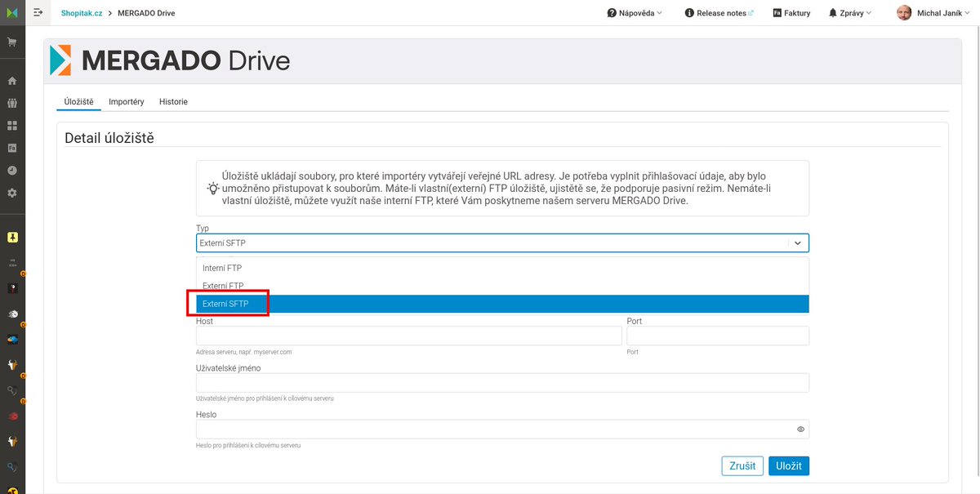This screenshot has height=494, width=980.
Task: Expand the Zprávy notifications dropdown
Action: [x=849, y=12]
